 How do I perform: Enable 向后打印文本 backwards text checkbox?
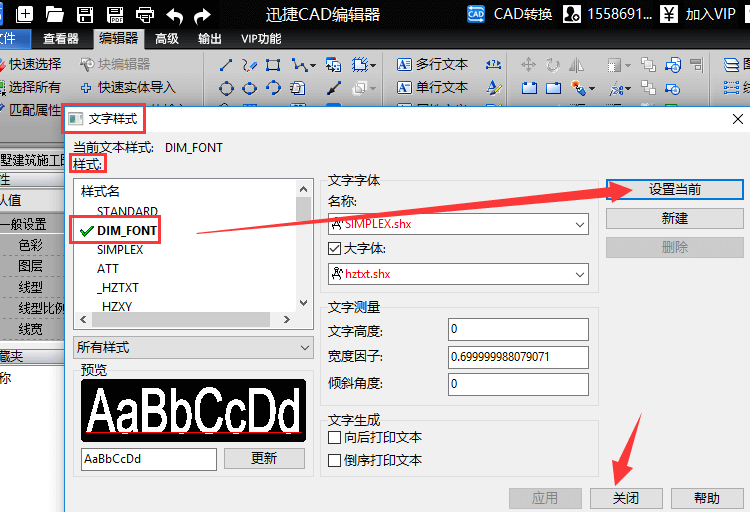pyautogui.click(x=334, y=437)
